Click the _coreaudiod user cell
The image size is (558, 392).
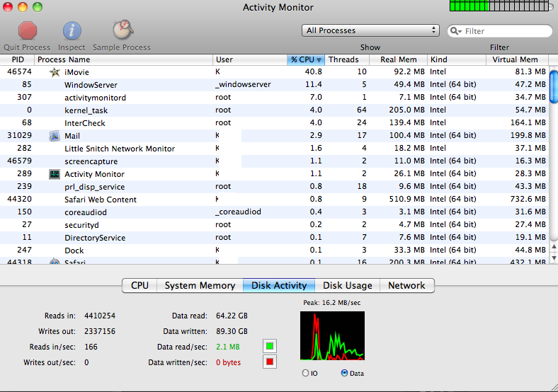238,212
